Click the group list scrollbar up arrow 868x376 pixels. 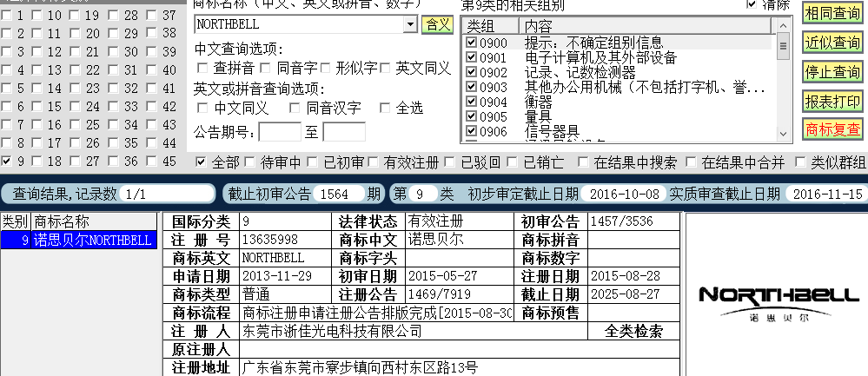coord(782,25)
